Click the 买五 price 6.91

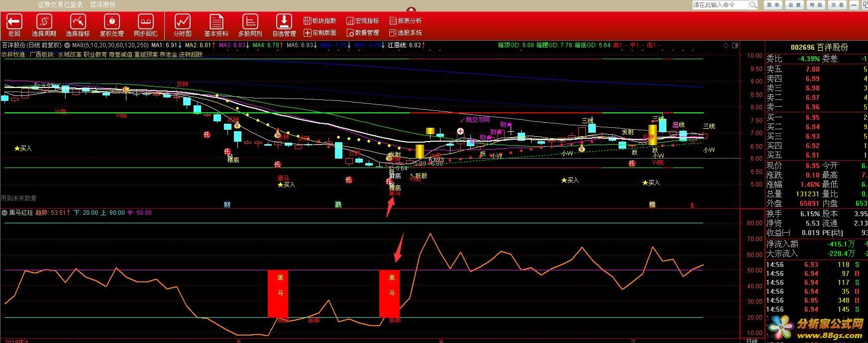(812, 155)
